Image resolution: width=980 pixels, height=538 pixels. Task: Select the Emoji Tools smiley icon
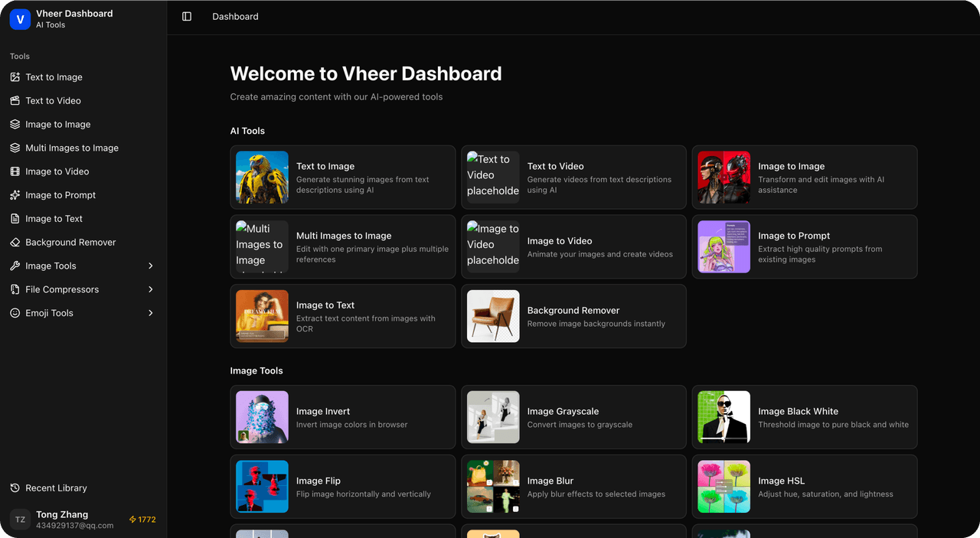pos(15,313)
